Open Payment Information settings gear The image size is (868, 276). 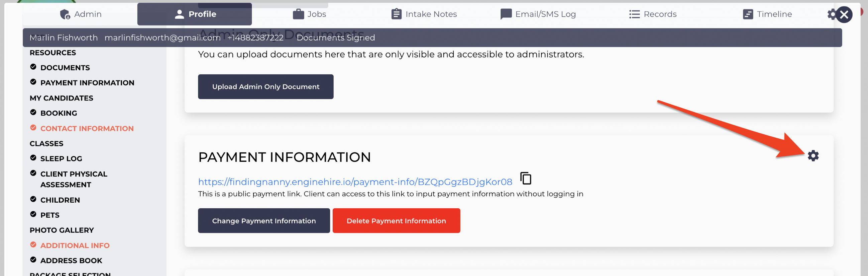click(x=813, y=155)
